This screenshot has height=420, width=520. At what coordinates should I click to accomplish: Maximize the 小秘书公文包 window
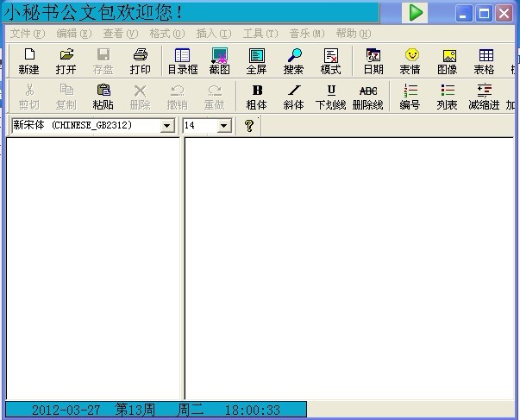pyautogui.click(x=484, y=14)
